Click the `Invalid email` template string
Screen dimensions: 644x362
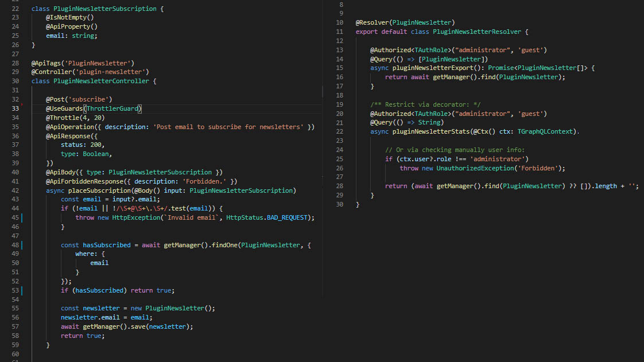pyautogui.click(x=191, y=218)
